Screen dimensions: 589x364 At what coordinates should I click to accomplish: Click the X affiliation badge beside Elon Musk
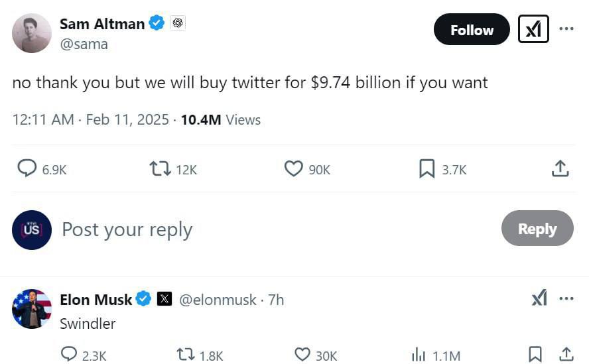tap(164, 299)
